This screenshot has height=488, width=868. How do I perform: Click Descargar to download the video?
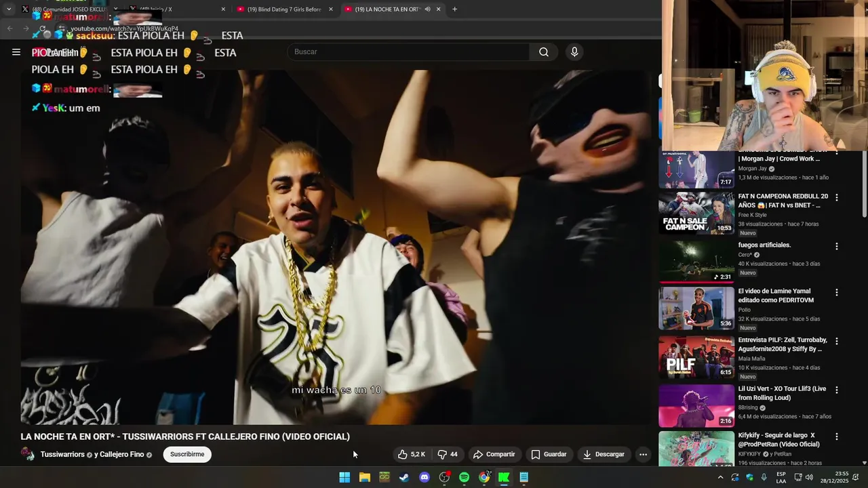(604, 454)
